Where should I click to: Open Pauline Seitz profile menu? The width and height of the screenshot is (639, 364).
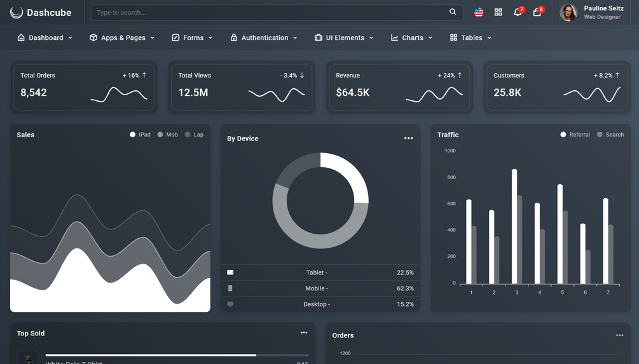click(592, 13)
